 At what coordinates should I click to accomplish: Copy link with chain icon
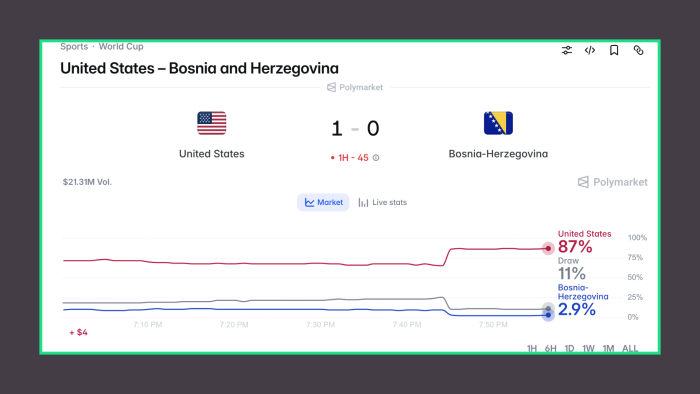(x=638, y=50)
